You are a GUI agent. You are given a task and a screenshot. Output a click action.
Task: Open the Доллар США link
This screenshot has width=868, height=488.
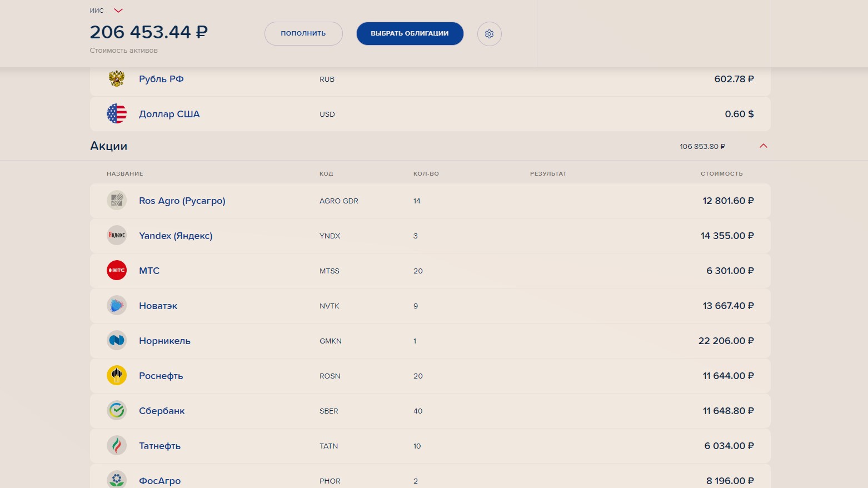169,114
